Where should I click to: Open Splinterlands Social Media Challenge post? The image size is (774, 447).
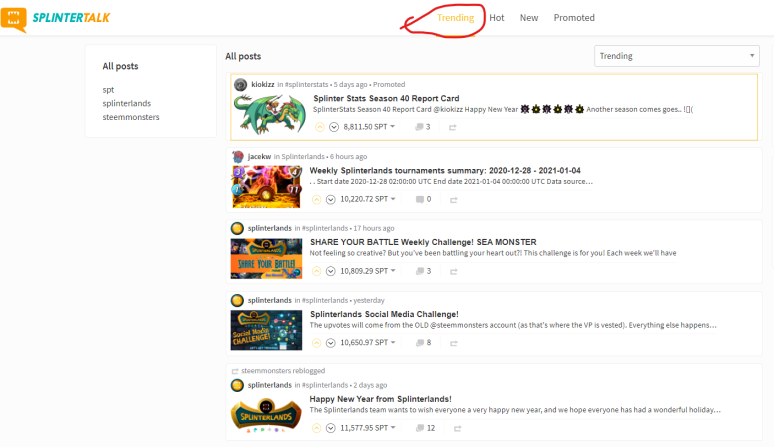[384, 314]
